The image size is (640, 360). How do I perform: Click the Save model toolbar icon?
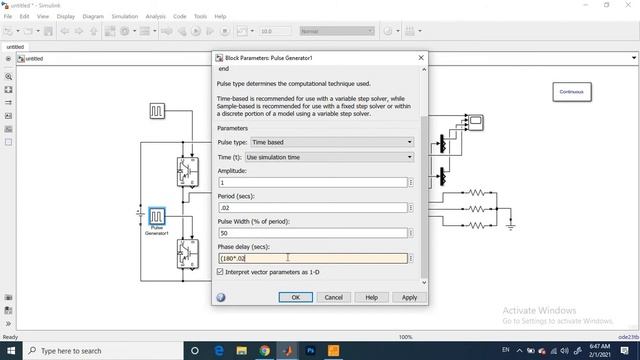pos(48,31)
